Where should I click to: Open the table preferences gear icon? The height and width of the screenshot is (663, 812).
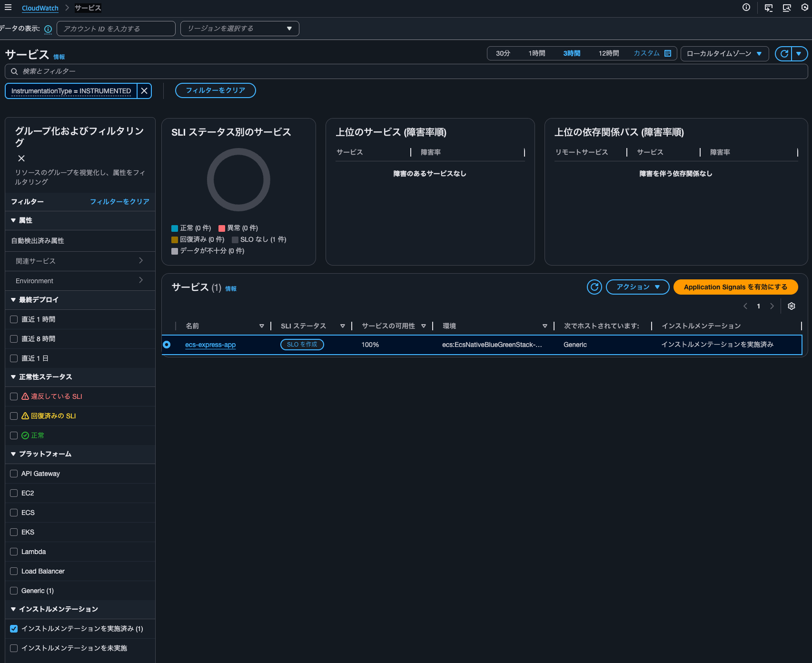point(791,306)
